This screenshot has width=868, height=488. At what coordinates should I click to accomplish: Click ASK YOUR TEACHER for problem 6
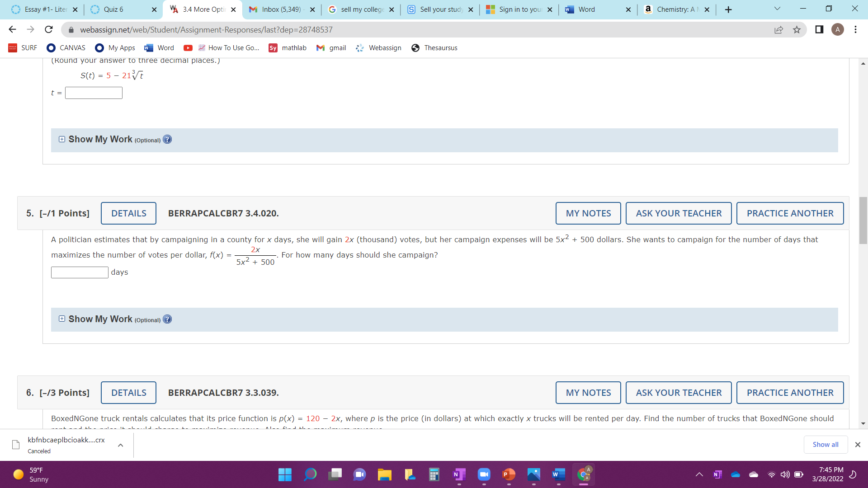coord(678,392)
